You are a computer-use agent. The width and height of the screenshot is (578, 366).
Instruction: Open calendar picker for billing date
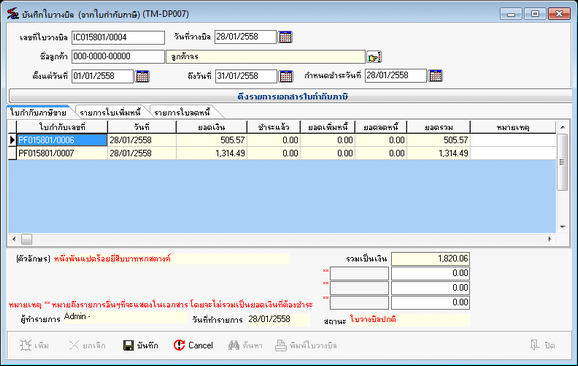[x=285, y=37]
